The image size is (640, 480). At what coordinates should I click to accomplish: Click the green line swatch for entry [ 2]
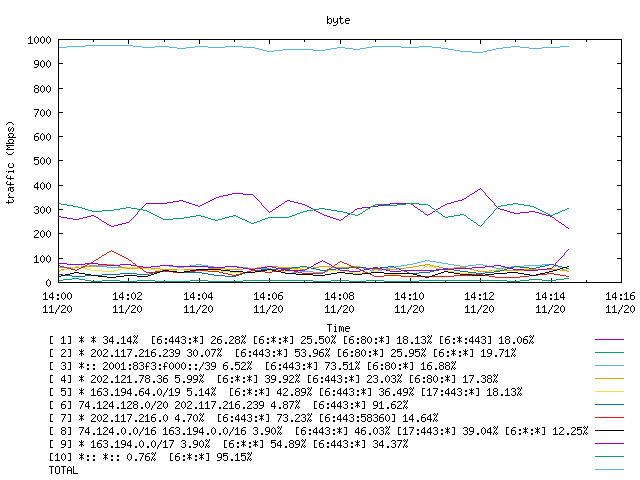[609, 352]
